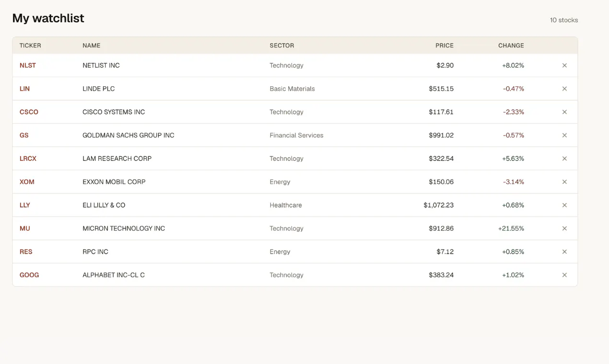Click the CSCO ticker symbol
The image size is (609, 364).
[x=29, y=112]
